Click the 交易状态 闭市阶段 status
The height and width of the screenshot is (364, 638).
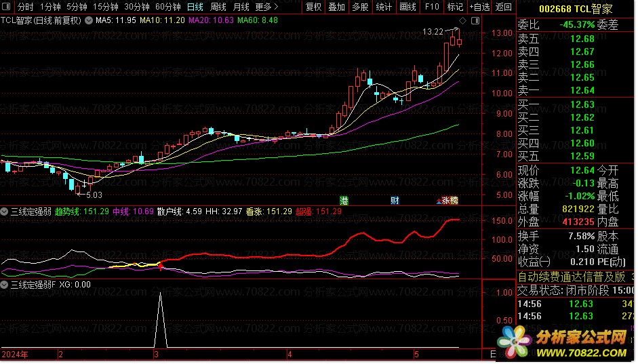coord(563,290)
